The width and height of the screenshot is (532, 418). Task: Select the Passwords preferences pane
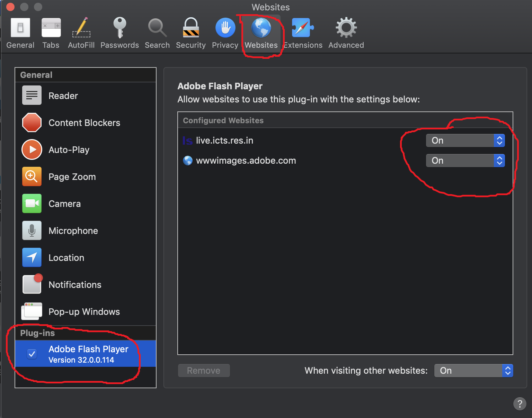pos(119,33)
